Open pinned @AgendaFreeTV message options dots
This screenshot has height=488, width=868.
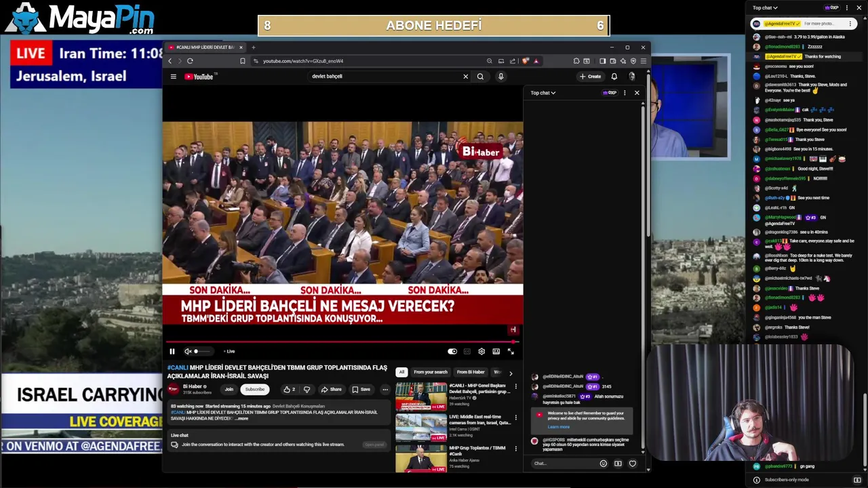pyautogui.click(x=850, y=24)
